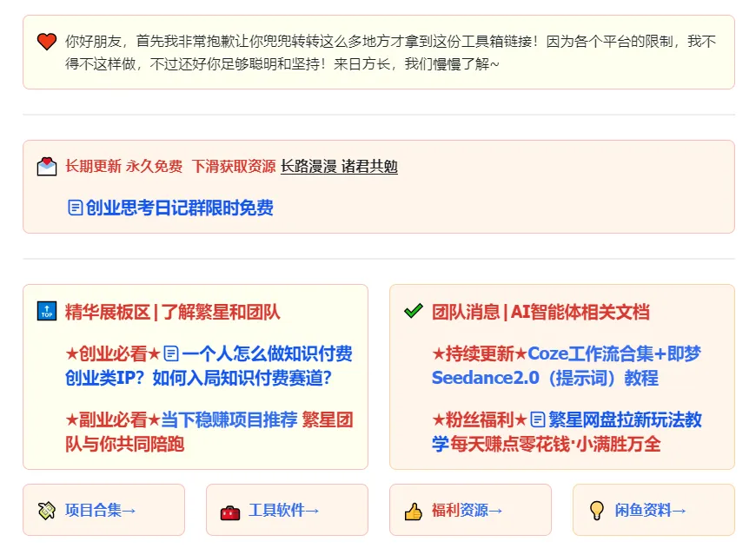Screen dimensions: 756x548
Task: Click the love-letter envelope icon
Action: pyautogui.click(x=47, y=167)
